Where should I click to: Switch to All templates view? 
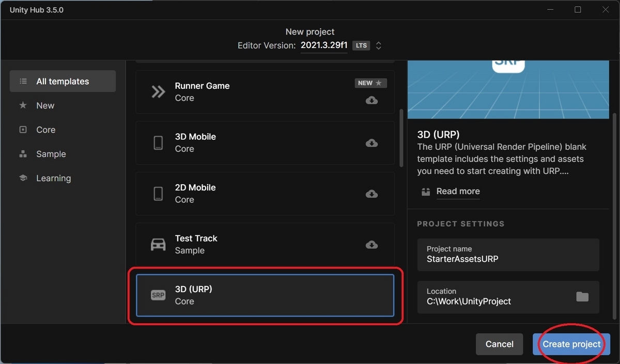pos(62,81)
